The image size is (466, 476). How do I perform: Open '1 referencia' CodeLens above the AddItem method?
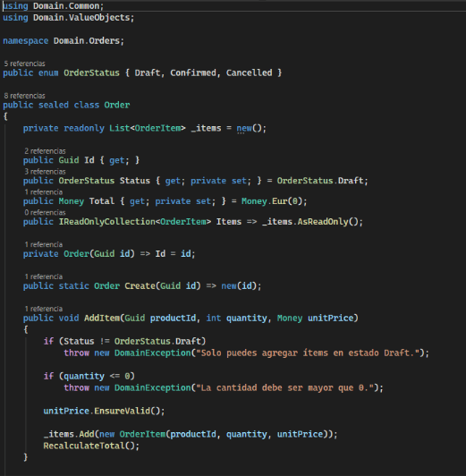coord(44,309)
